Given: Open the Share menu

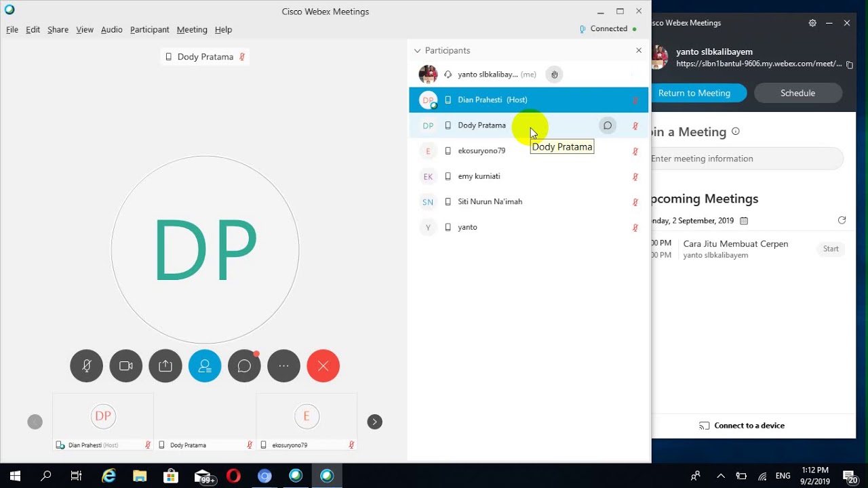Looking at the screenshot, I should click(x=58, y=30).
